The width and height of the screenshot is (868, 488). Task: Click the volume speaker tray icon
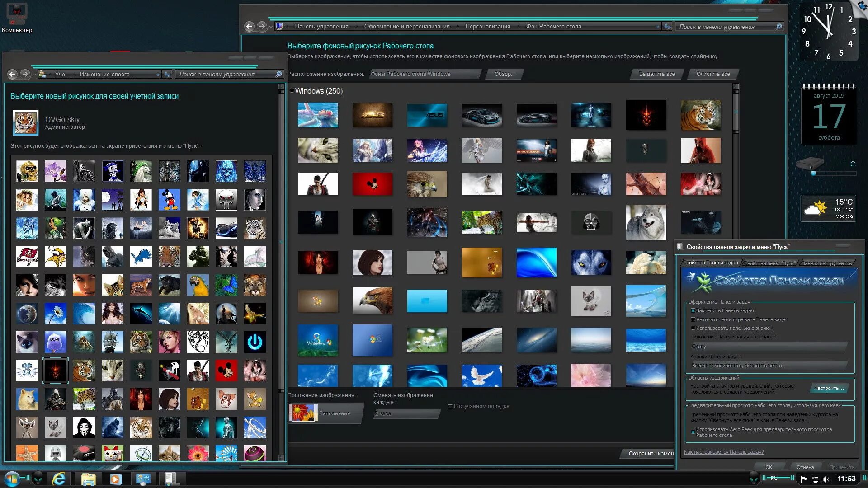click(x=826, y=479)
